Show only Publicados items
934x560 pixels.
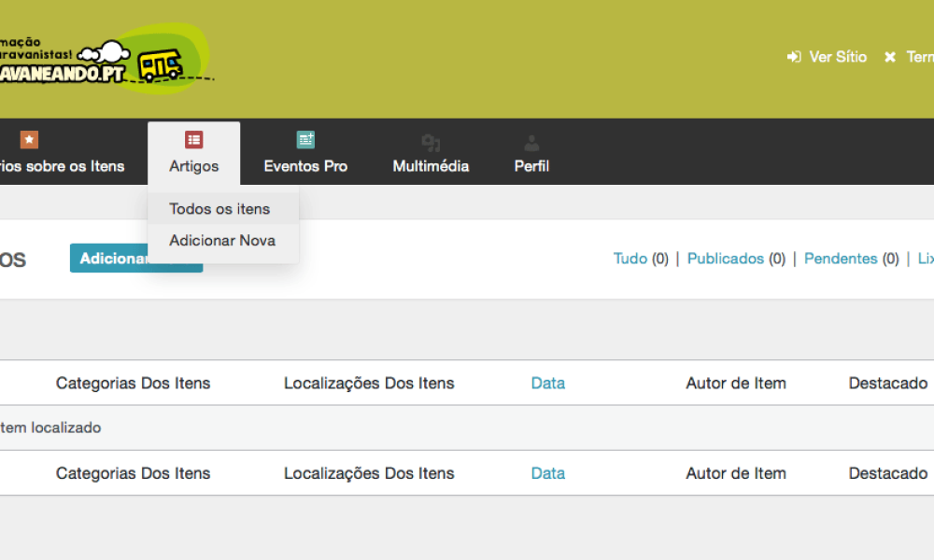726,259
